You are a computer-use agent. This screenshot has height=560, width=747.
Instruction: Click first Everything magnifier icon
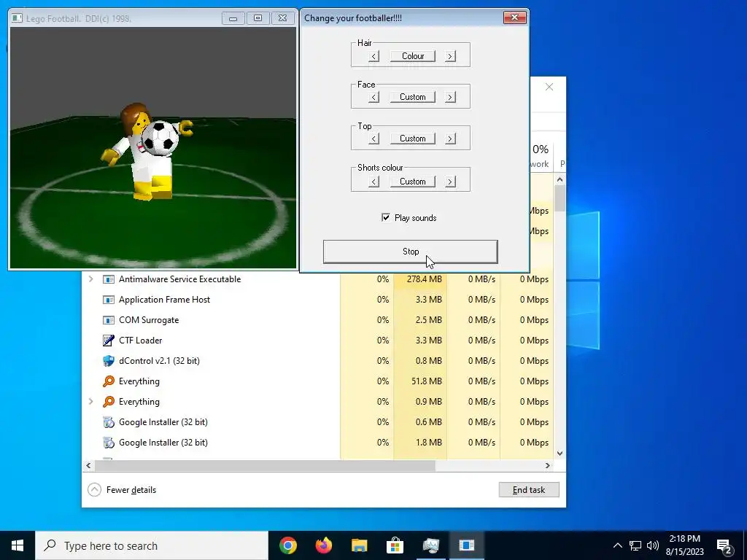pos(109,381)
